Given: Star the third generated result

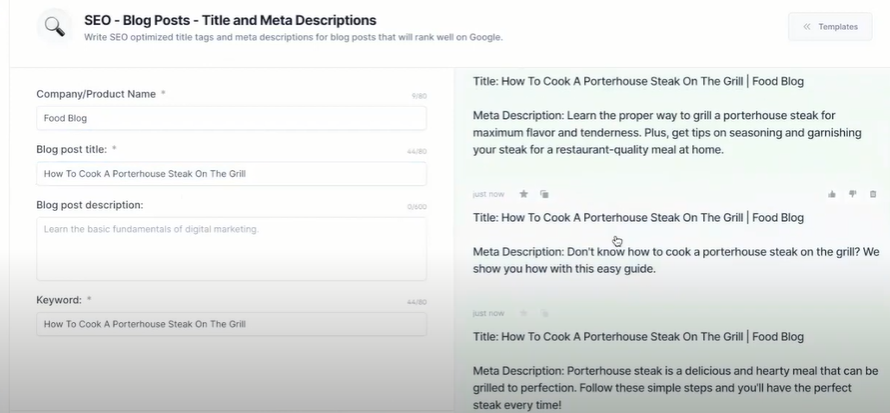Looking at the screenshot, I should pyautogui.click(x=523, y=313).
